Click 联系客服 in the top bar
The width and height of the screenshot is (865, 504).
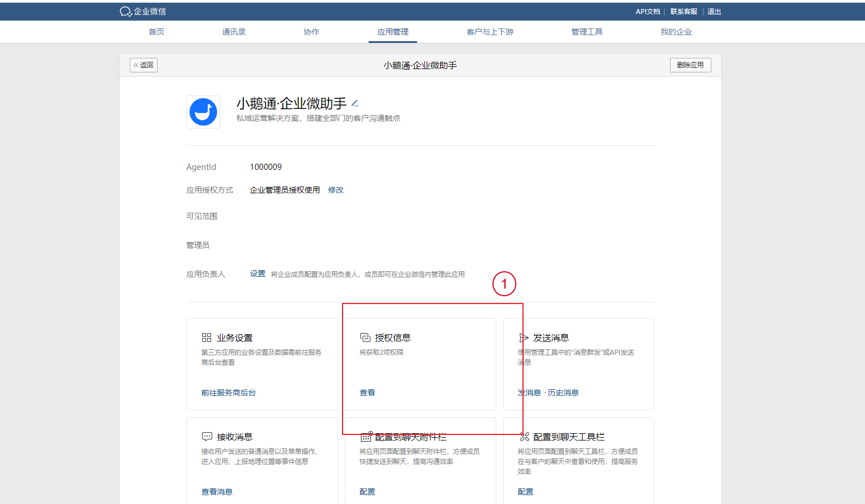click(x=684, y=12)
